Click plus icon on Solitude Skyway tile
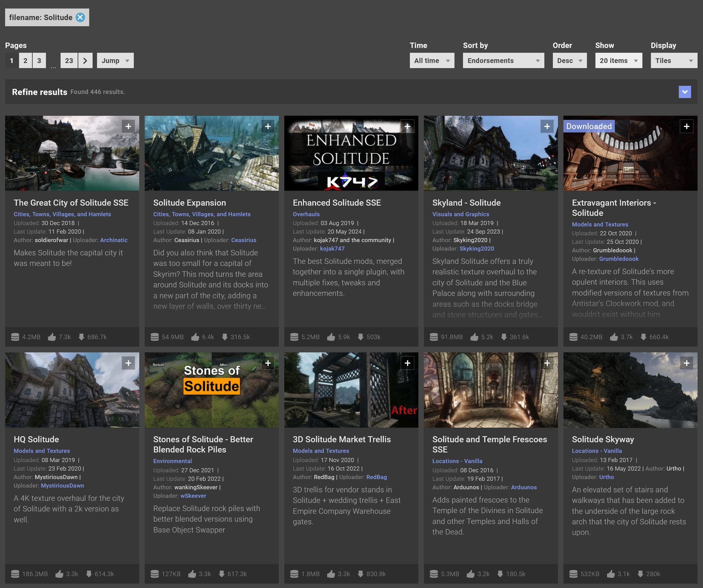Image resolution: width=703 pixels, height=588 pixels. pos(686,363)
